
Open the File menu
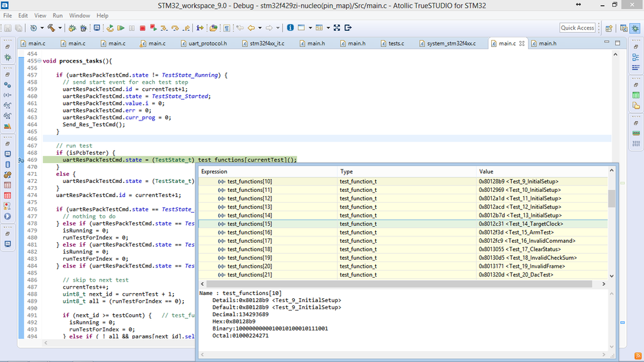[x=7, y=15]
